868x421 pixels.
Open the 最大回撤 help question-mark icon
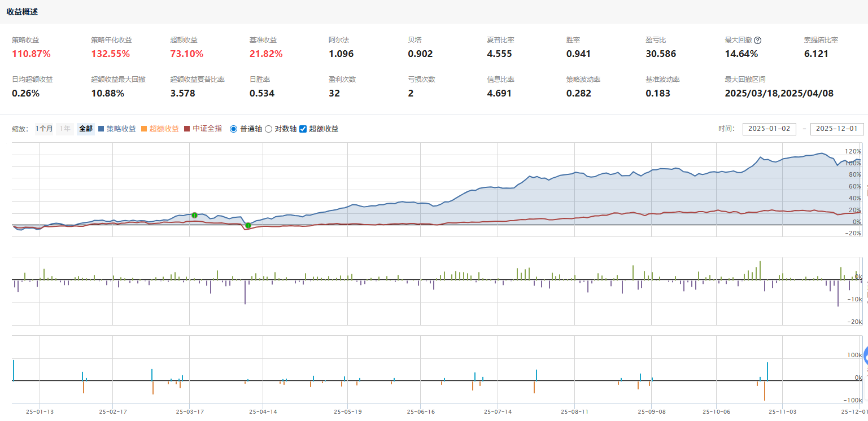click(758, 40)
